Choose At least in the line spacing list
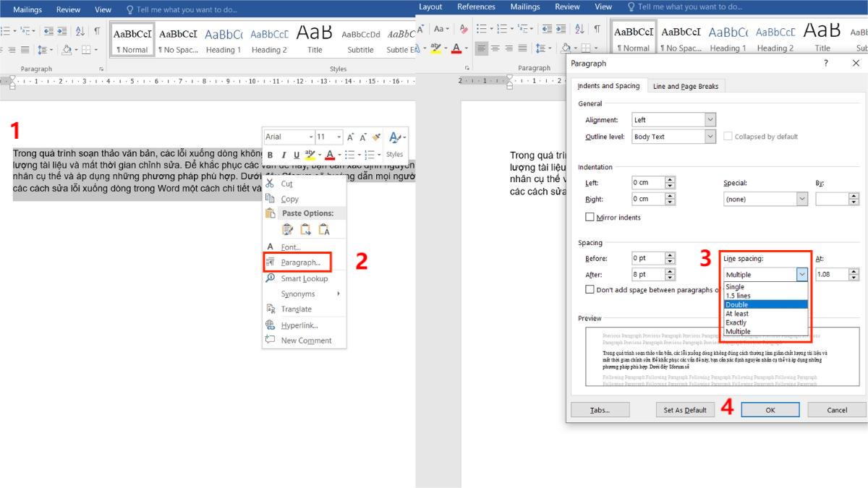This screenshot has width=868, height=488. (x=765, y=314)
